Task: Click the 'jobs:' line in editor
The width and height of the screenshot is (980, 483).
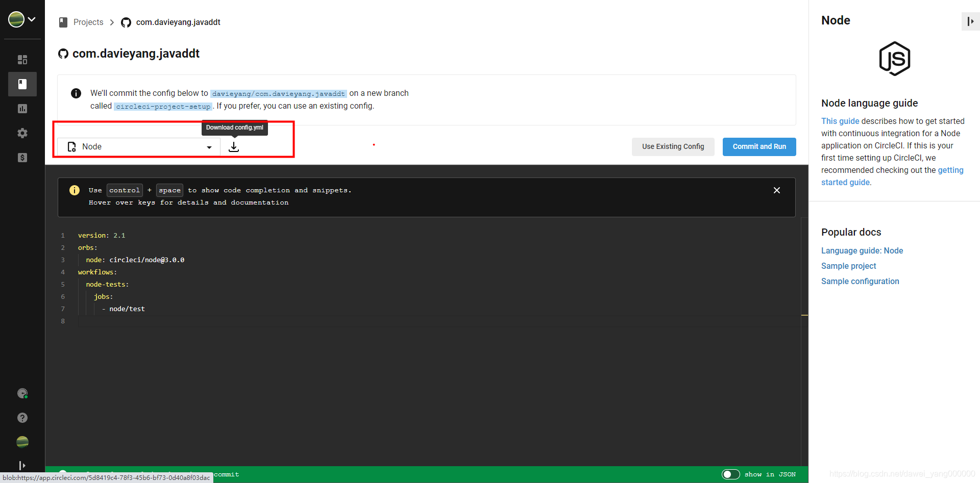Action: click(x=104, y=296)
